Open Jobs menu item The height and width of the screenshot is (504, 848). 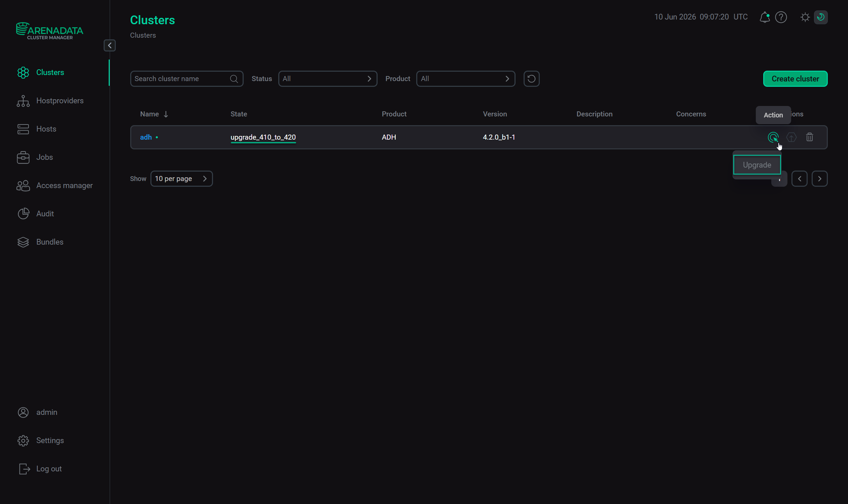pos(44,157)
